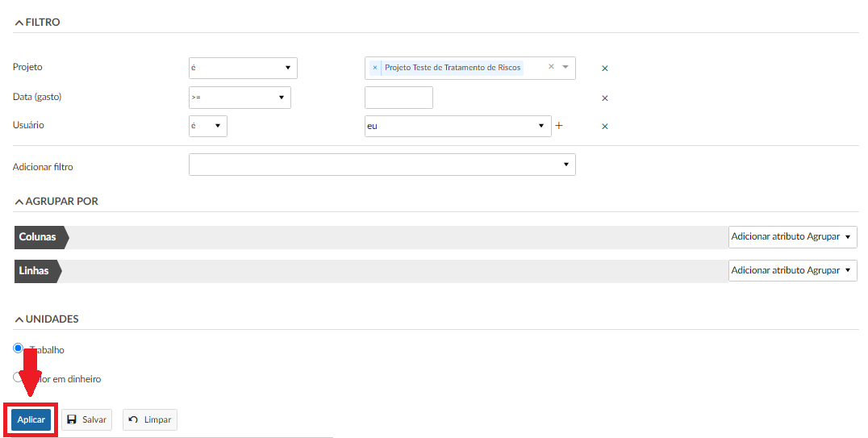Click the plus icon beside Usuário value
Viewport: 868px width, 438px height.
(558, 126)
